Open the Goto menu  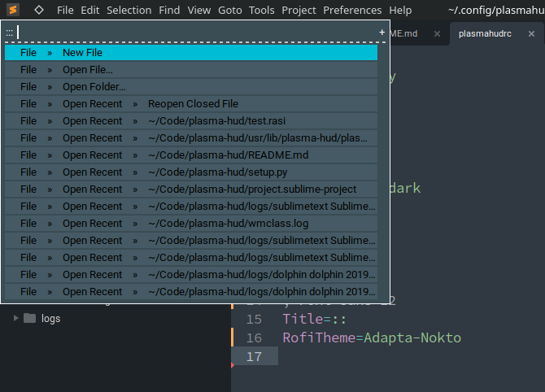229,10
